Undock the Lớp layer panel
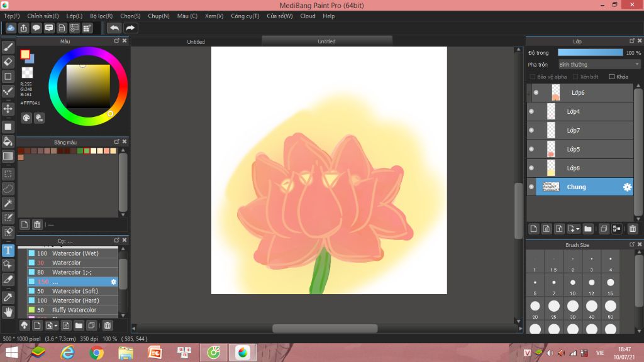This screenshot has height=362, width=644. pos(631,41)
